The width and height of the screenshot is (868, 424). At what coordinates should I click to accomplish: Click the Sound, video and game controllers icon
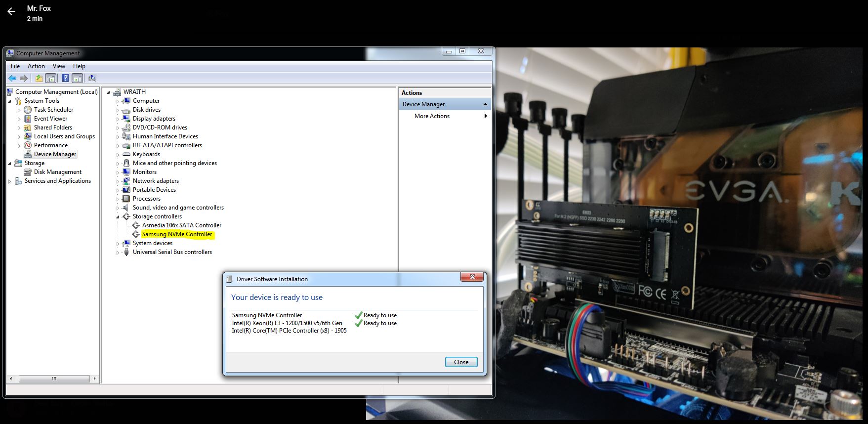pyautogui.click(x=126, y=208)
